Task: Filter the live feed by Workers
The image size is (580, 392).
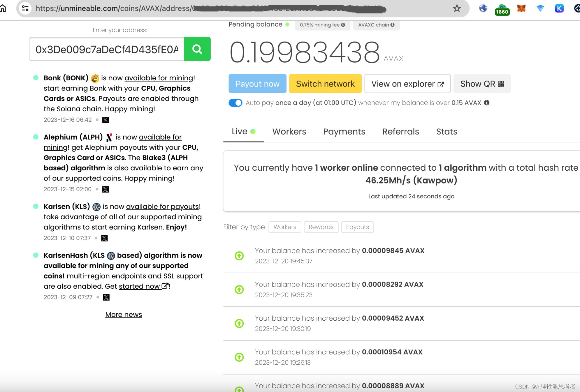Action: [x=285, y=227]
